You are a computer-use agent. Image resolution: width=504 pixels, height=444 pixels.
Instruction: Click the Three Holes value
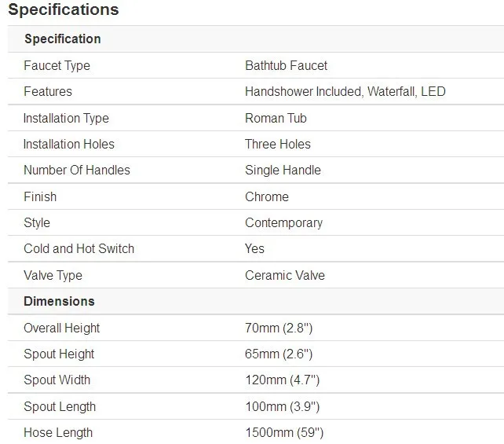pyautogui.click(x=278, y=144)
